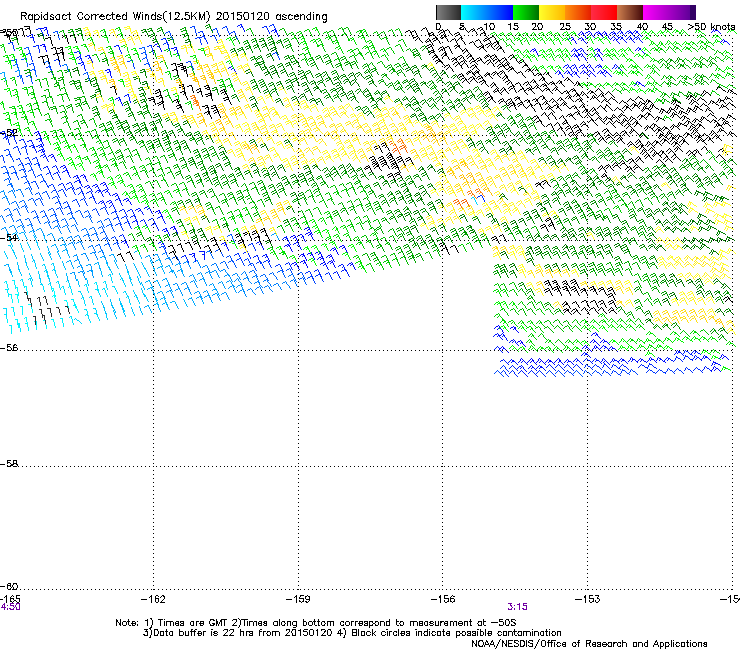Click the purple '3:15' swath time label
The height and width of the screenshot is (650, 740).
coord(517,607)
